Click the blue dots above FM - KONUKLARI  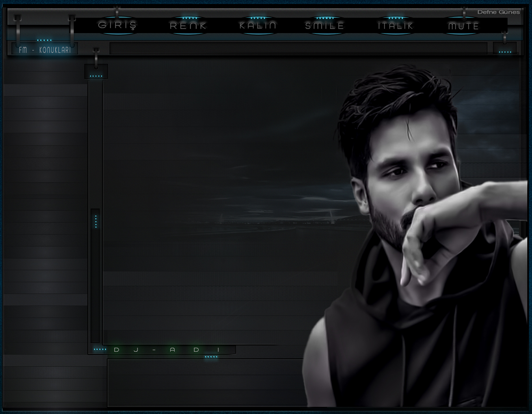pos(45,40)
